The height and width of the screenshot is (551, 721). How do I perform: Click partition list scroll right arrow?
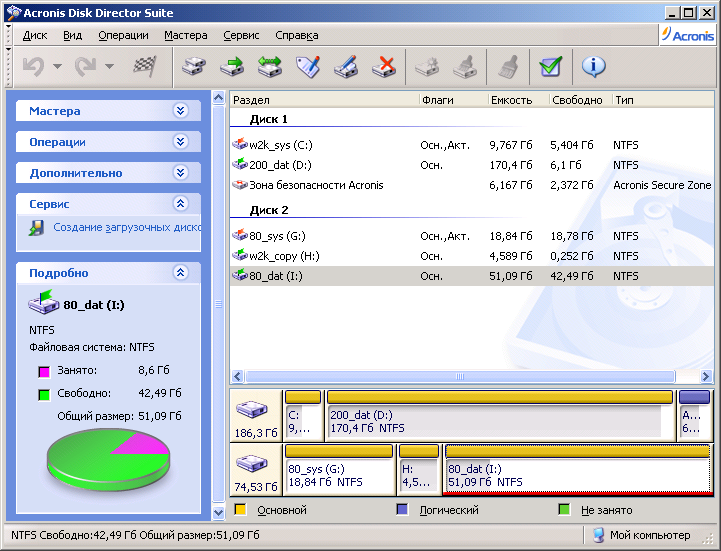706,377
